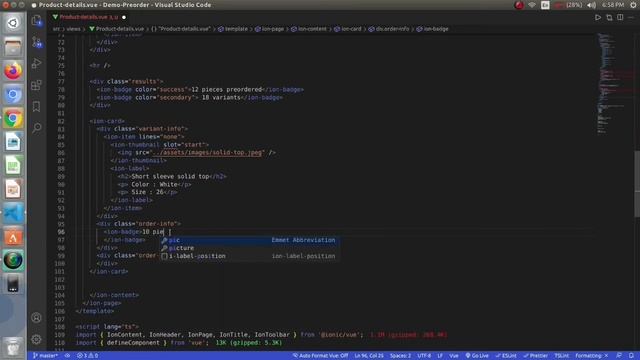640x360 pixels.
Task: Launch Chromium from the dock
Action: click(13, 94)
